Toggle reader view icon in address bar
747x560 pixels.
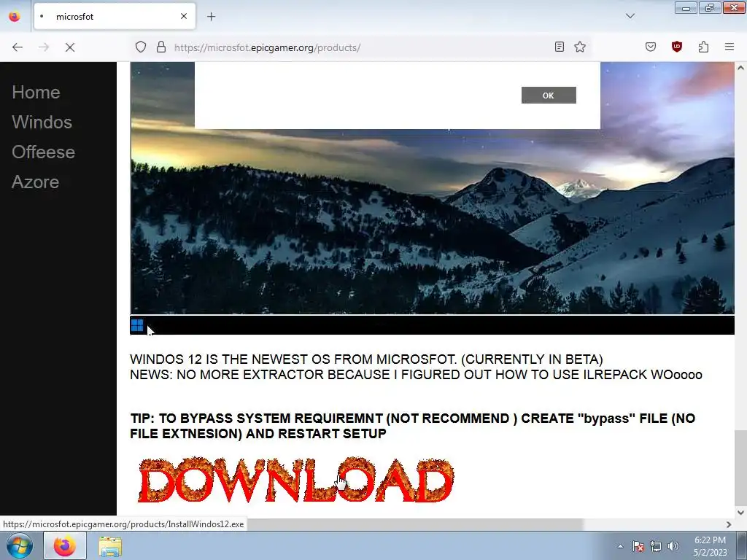tap(560, 47)
